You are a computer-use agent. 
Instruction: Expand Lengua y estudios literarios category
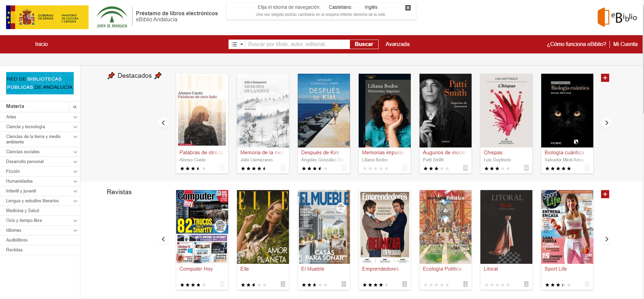(x=75, y=201)
